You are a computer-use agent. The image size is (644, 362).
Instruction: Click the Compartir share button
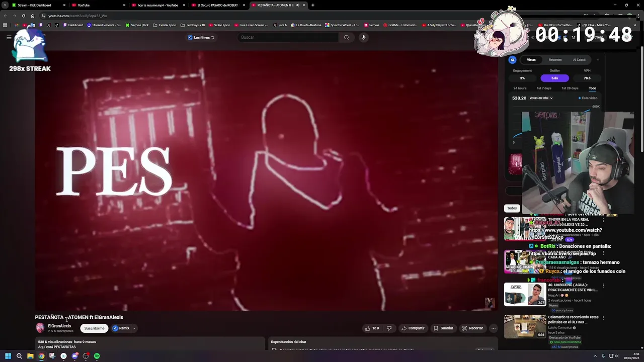413,328
